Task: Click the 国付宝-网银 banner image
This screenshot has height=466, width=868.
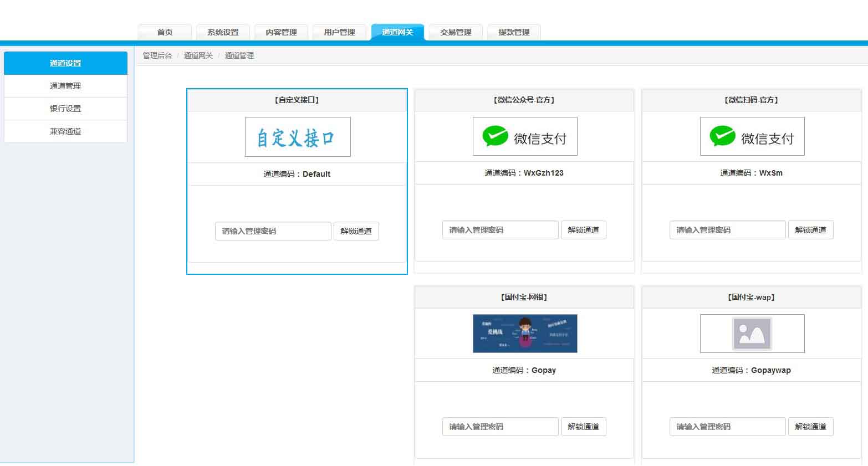Action: pos(524,334)
